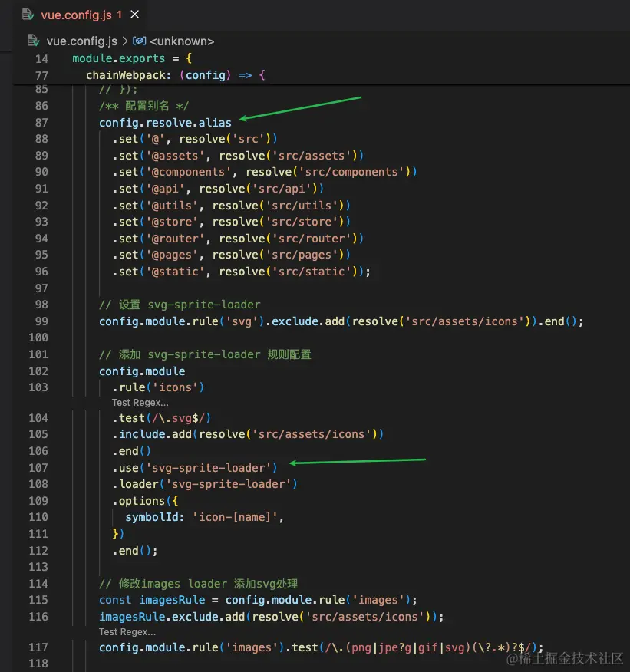
Task: Click .use('svg-sprite-loader') on line 107
Action: click(195, 468)
